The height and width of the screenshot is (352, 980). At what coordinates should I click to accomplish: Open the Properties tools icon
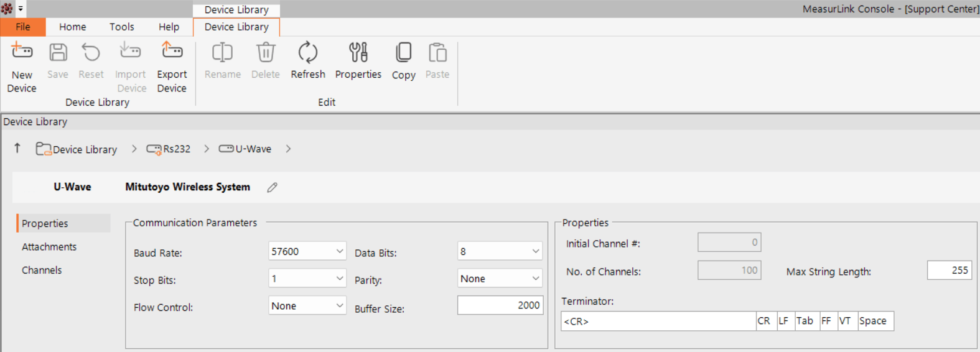click(x=358, y=52)
